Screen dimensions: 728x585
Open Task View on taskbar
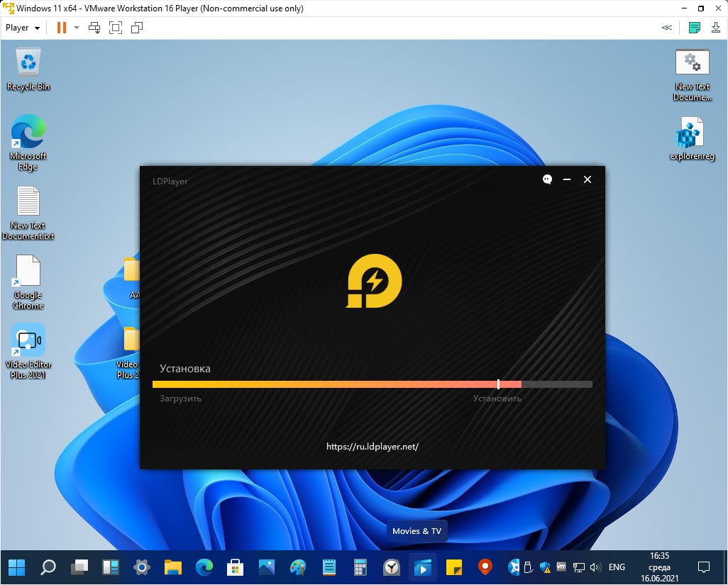point(79,567)
